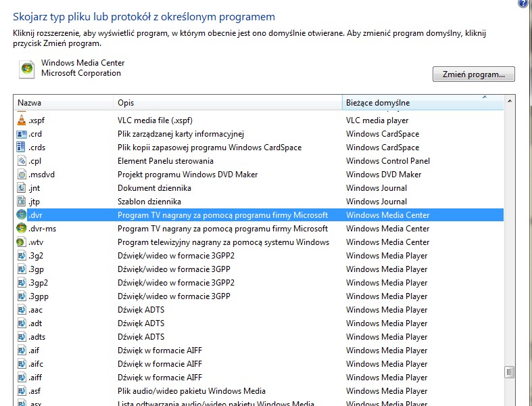Click the file icon next to .crd
The width and height of the screenshot is (532, 406).
[22, 134]
